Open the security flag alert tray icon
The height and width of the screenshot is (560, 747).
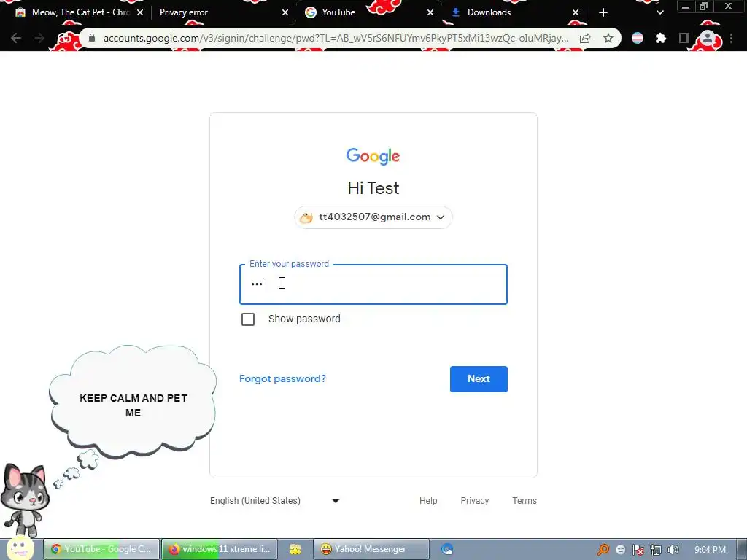coord(638,550)
